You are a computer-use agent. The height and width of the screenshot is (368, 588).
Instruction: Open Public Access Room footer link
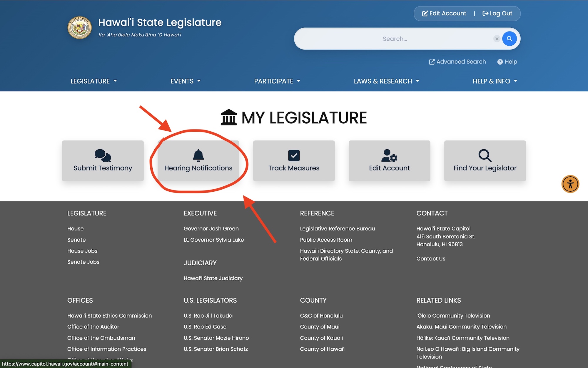point(326,240)
